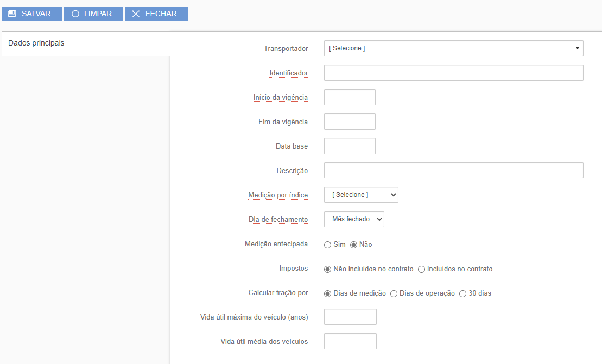Expand the Medição por índice dropdown
This screenshot has height=364, width=602.
361,195
